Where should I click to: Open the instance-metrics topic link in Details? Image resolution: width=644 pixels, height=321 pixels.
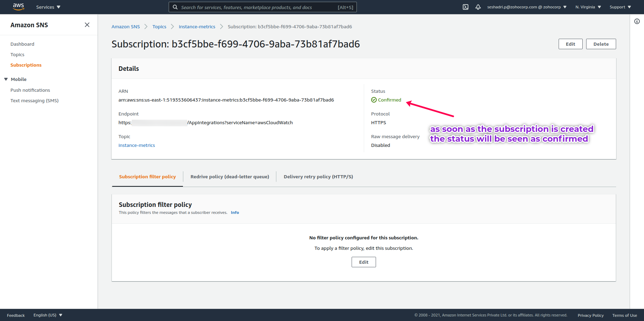click(x=137, y=145)
